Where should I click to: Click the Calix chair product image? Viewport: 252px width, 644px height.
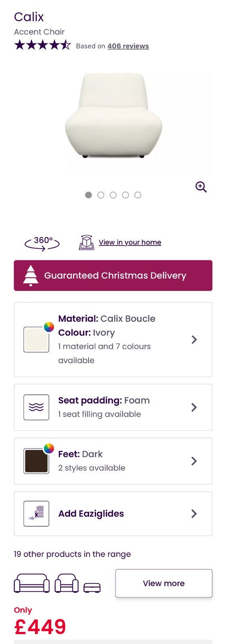point(114,116)
